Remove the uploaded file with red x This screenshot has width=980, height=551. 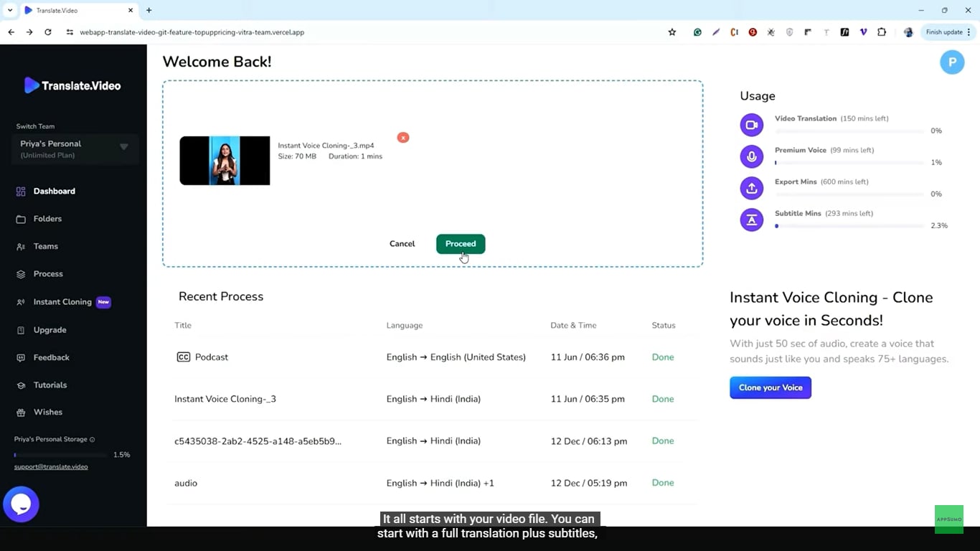(x=403, y=137)
